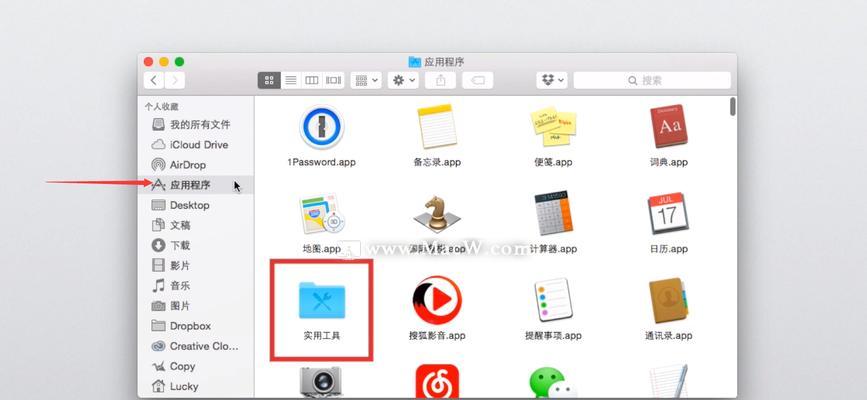
Task: Minimize the window with the yellow button
Action: [x=164, y=61]
